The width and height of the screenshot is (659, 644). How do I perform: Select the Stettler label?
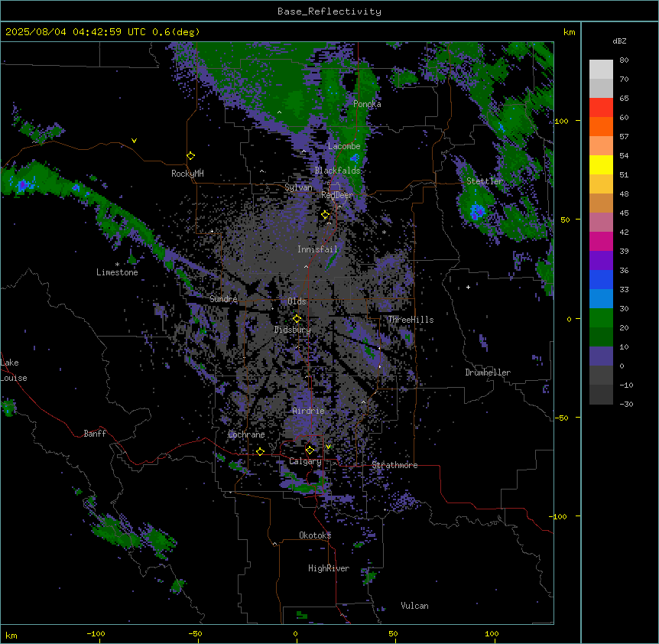[485, 181]
